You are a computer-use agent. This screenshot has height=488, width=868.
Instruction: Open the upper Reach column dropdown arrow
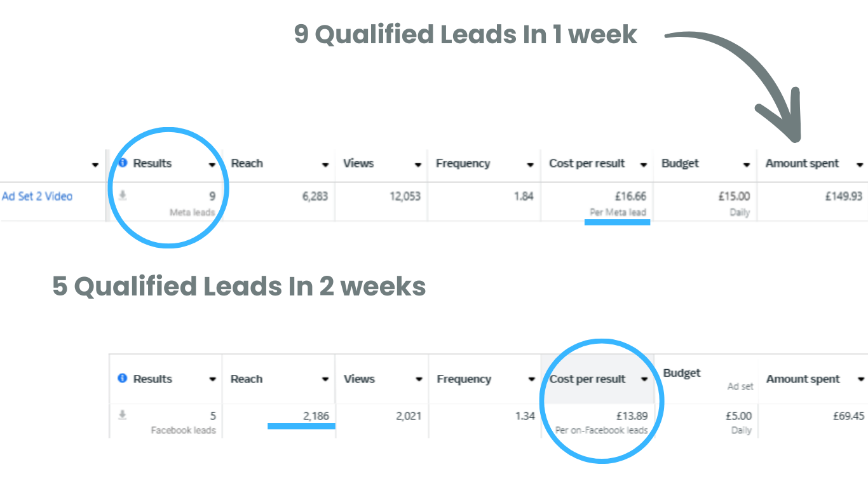pyautogui.click(x=325, y=165)
